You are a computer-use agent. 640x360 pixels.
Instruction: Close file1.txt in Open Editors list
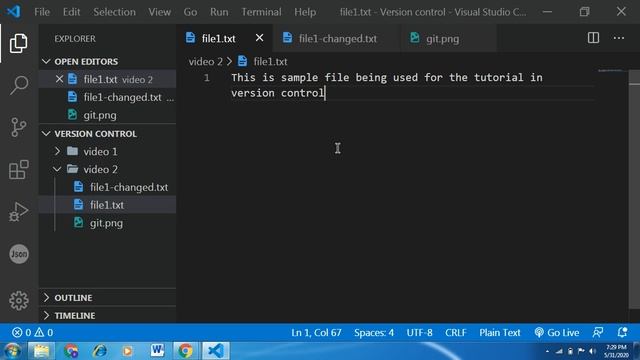(x=59, y=79)
